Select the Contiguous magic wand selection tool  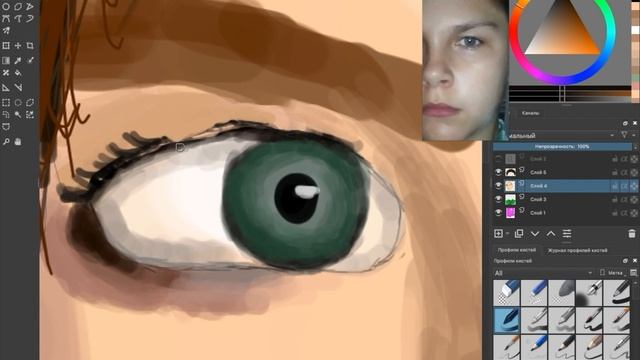click(x=18, y=115)
